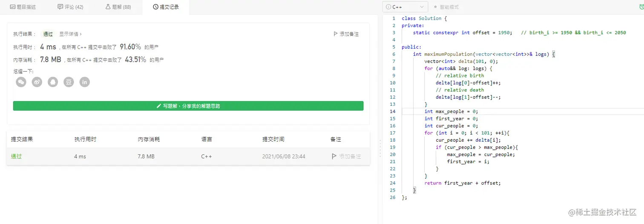Click the 'class Solution {' code line
644x224 pixels.
pyautogui.click(x=425, y=18)
